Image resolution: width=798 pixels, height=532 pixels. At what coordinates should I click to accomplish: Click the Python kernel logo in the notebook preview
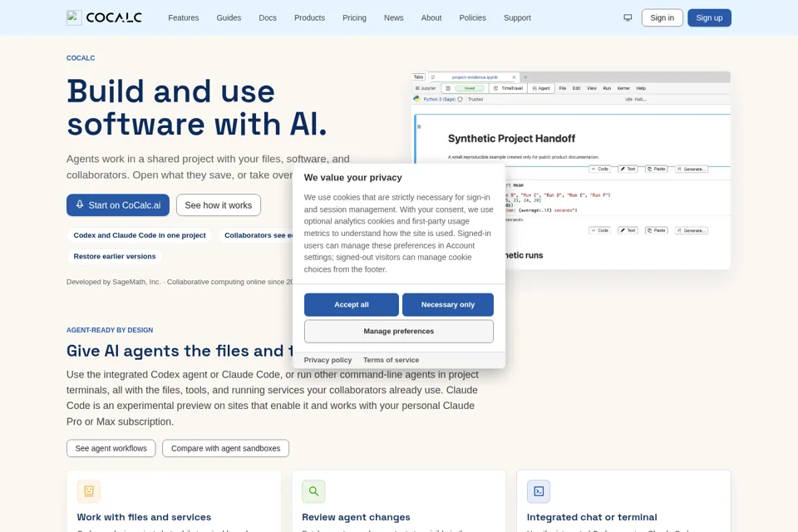click(416, 99)
